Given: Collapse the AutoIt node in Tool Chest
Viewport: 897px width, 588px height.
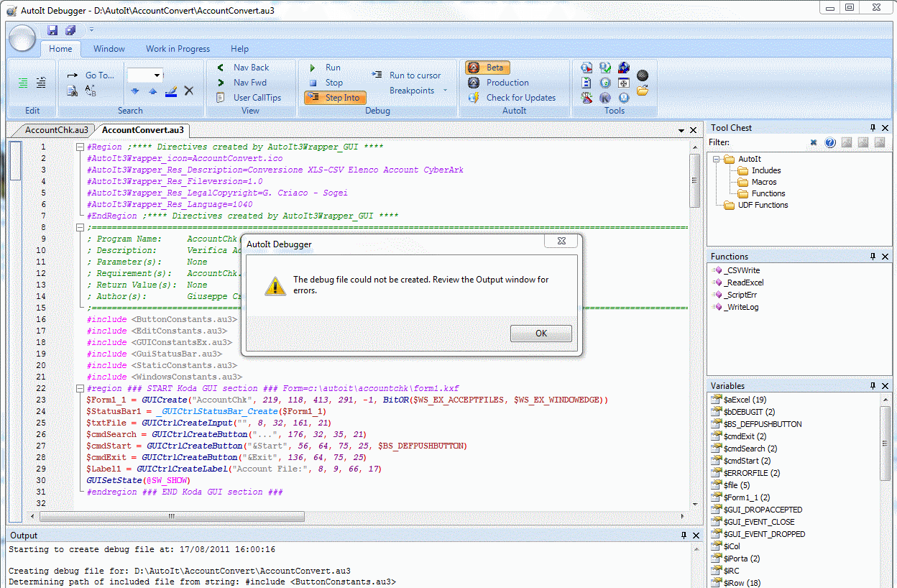Looking at the screenshot, I should [x=717, y=159].
